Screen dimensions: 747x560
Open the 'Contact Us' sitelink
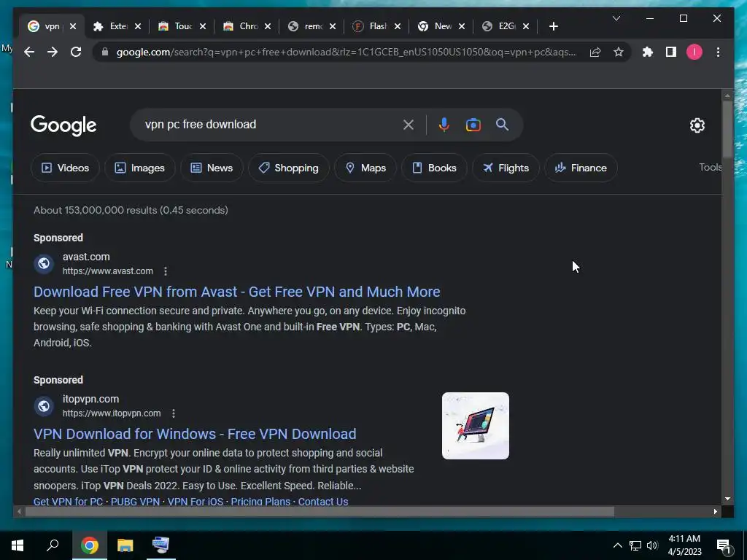(323, 502)
